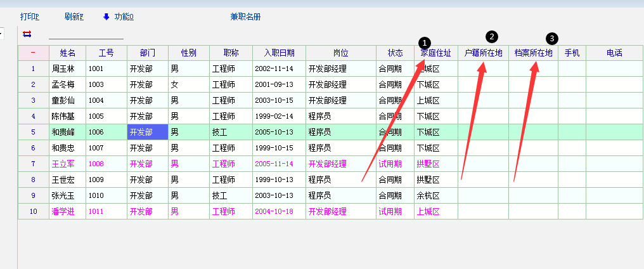Select the highlighted 开发部 cell in row 5

point(147,132)
